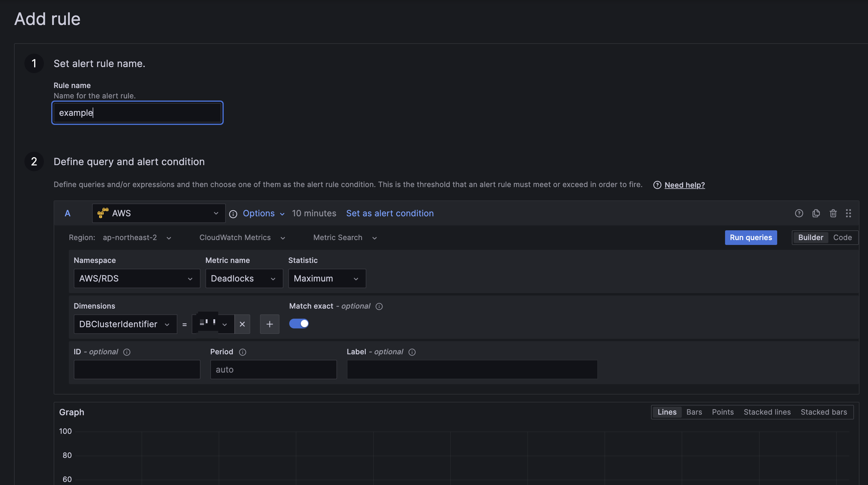Click the ID optional input field

(137, 370)
